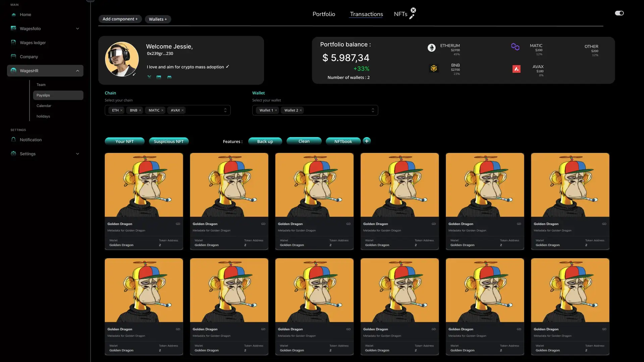The height and width of the screenshot is (362, 644).
Task: Click the Wages ledger icon
Action: [x=13, y=43]
